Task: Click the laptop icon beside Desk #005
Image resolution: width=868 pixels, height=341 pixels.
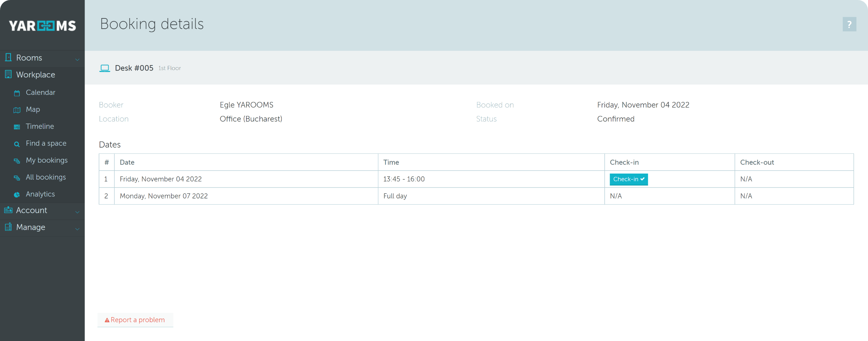Action: 105,68
